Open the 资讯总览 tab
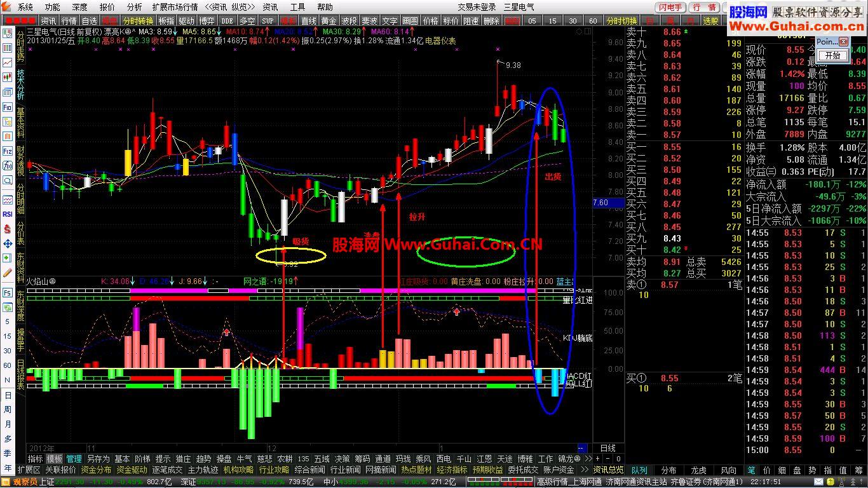This screenshot has width=868, height=488. click(x=608, y=470)
